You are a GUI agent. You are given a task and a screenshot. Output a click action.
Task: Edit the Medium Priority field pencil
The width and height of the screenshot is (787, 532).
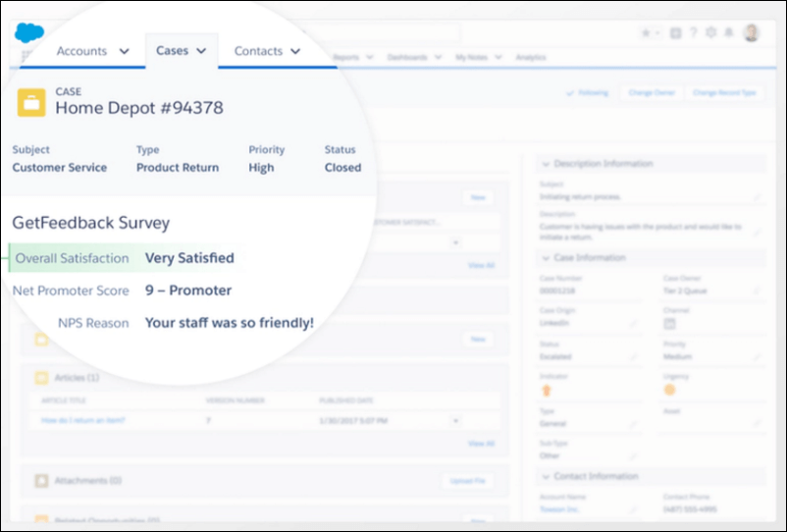[x=757, y=357]
